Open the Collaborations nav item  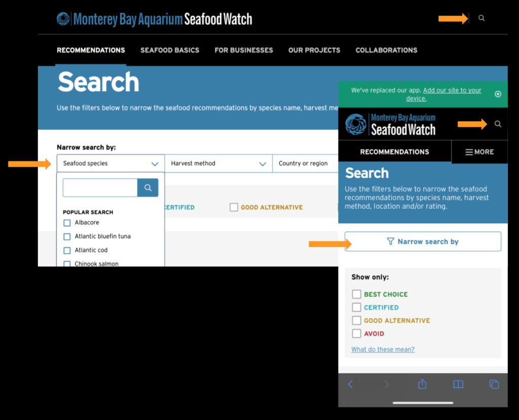[386, 50]
